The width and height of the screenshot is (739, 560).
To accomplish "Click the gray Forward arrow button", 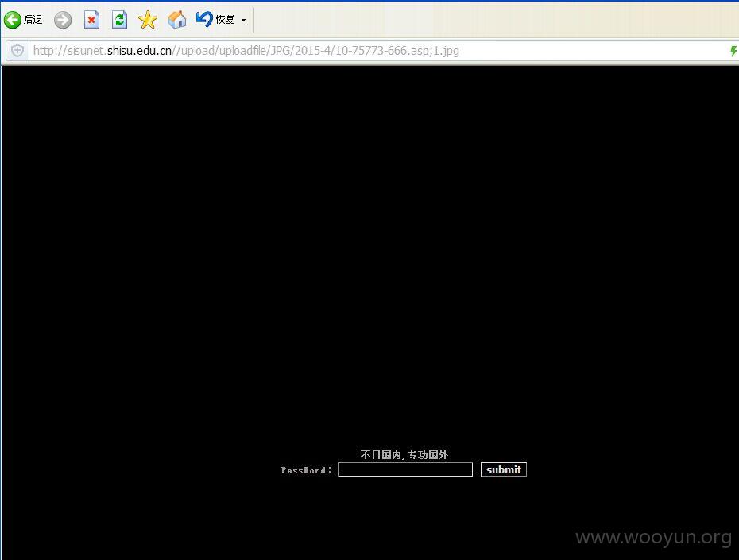I will 63,20.
